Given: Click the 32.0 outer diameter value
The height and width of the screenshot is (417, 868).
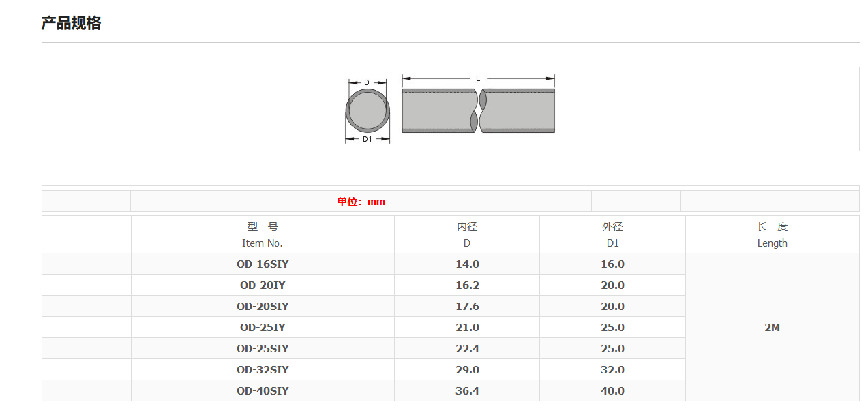Looking at the screenshot, I should point(612,370).
